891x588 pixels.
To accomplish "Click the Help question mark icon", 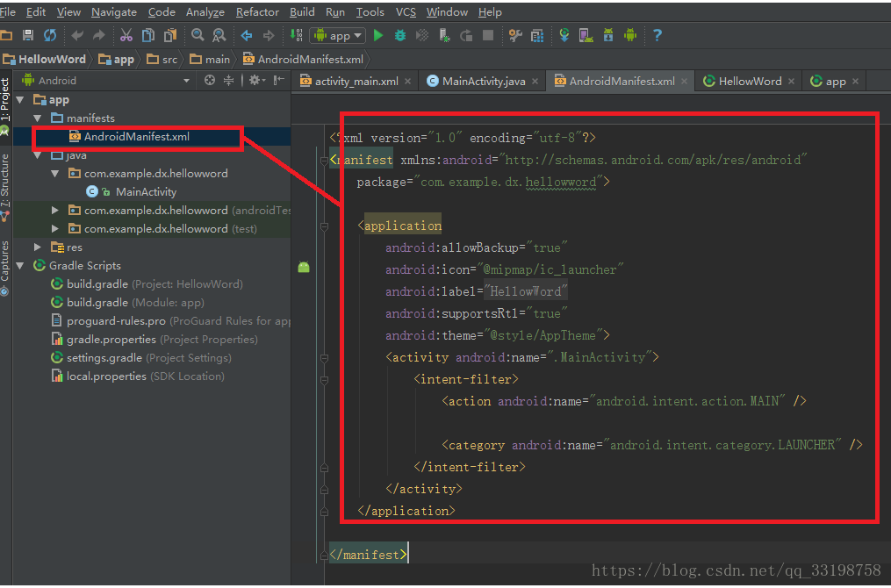I will [657, 35].
